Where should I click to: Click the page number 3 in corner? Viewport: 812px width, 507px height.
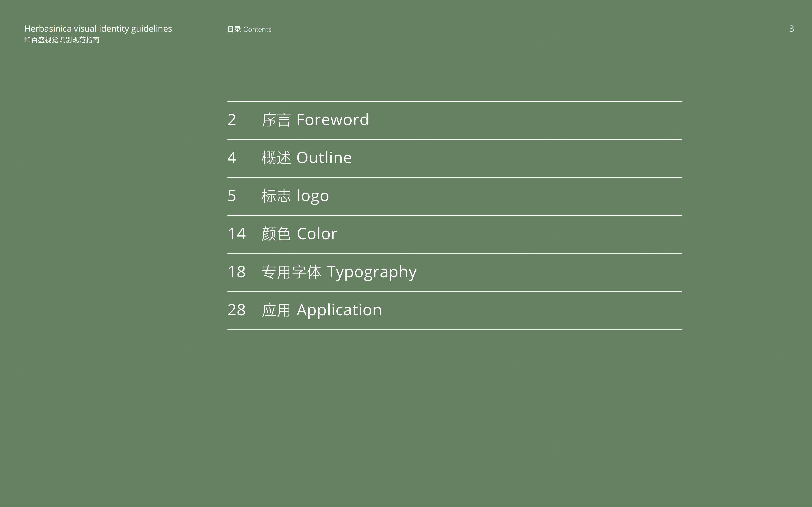[x=791, y=29]
